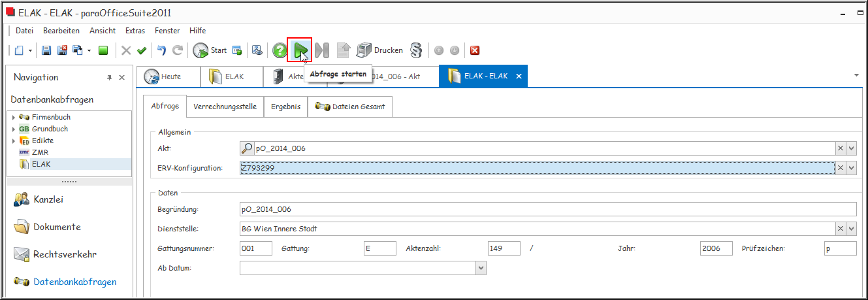Expand the Grundbuch tree node
Screen dimensions: 868x300
click(14, 129)
